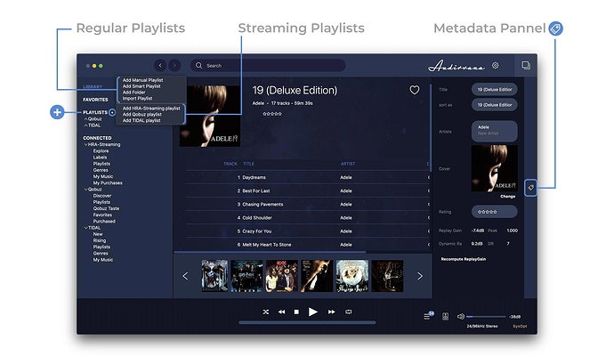This screenshot has width=614, height=364.
Task: Select the AC/DC album thumbnail
Action: coord(281,276)
